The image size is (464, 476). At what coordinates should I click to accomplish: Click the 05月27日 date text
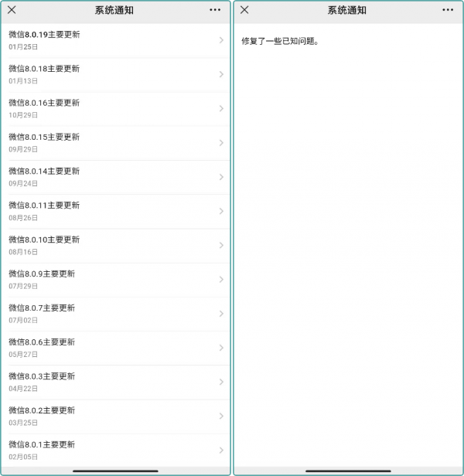click(x=23, y=354)
